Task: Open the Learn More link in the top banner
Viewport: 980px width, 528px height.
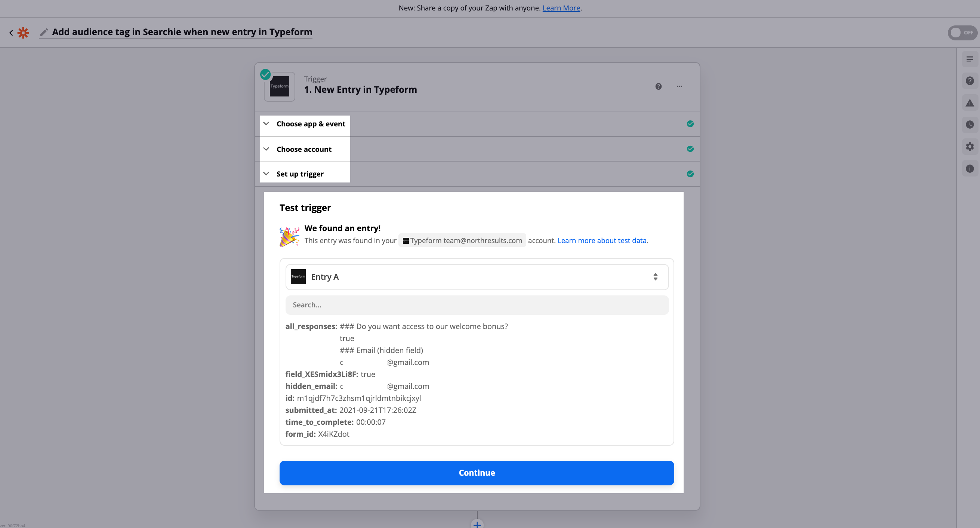Action: click(x=561, y=8)
